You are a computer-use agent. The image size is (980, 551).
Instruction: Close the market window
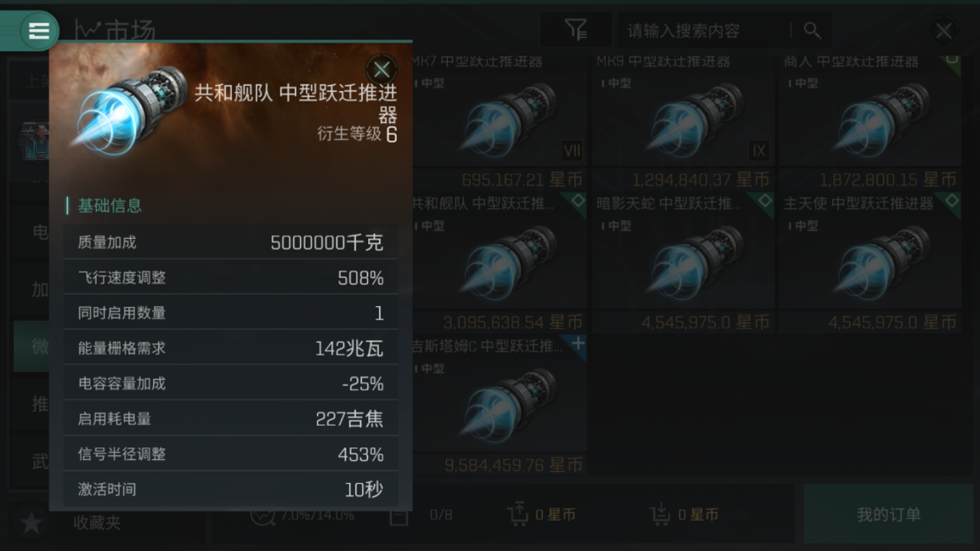click(944, 31)
